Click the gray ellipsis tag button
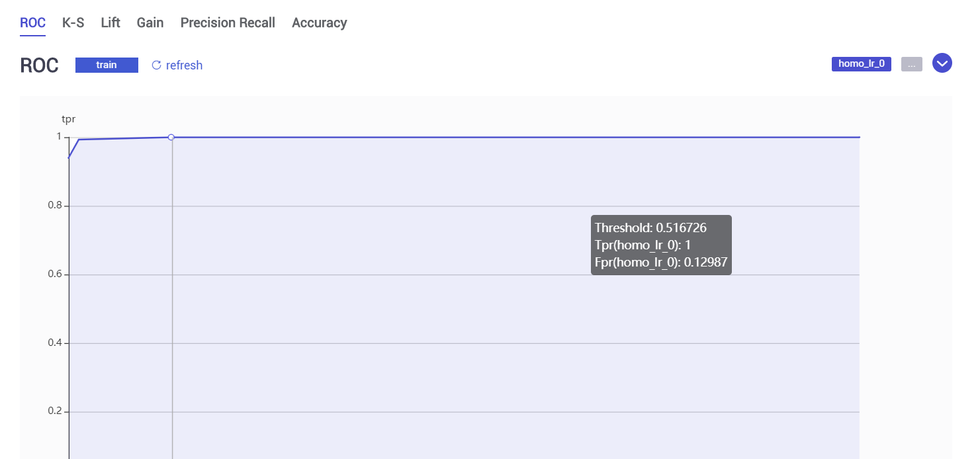The width and height of the screenshot is (980, 459). click(911, 64)
